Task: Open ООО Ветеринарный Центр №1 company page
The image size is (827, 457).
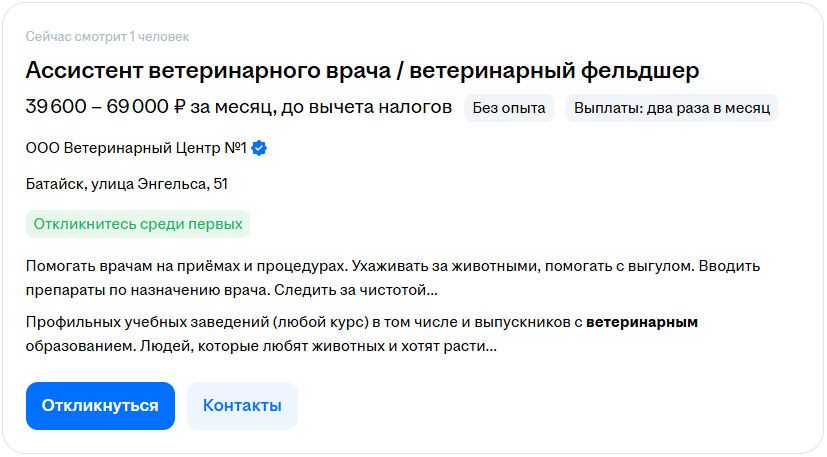Action: pos(136,149)
